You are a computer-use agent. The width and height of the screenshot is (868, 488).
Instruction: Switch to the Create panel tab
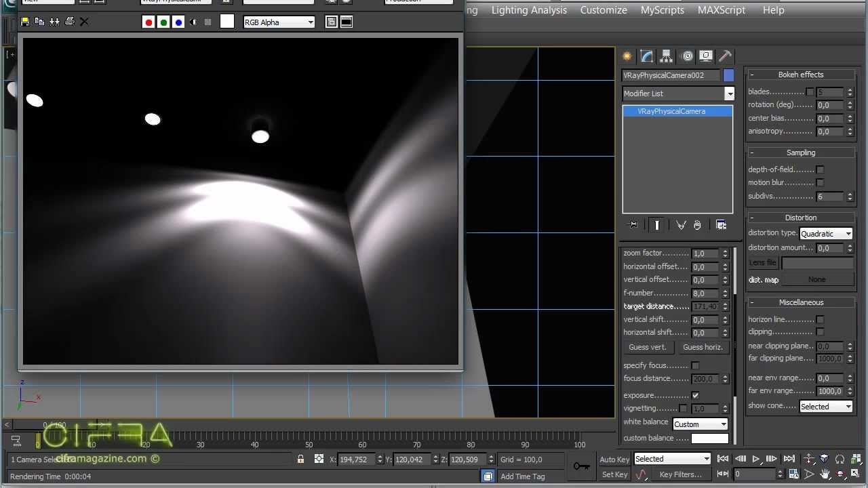(627, 56)
